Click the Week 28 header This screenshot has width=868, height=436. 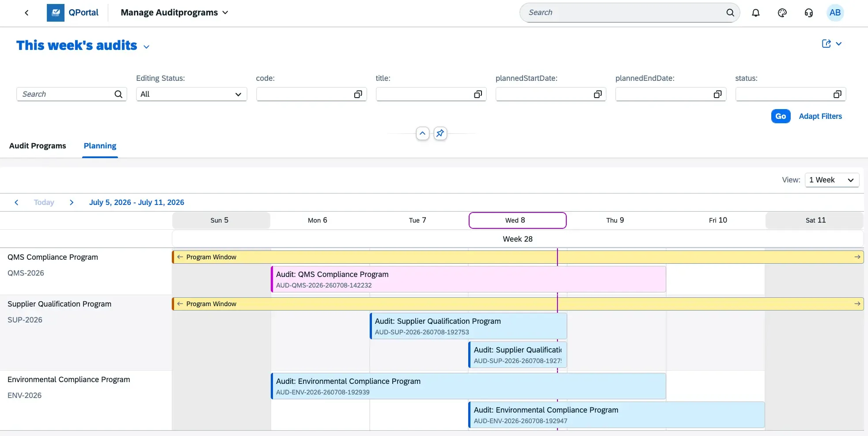pyautogui.click(x=518, y=239)
